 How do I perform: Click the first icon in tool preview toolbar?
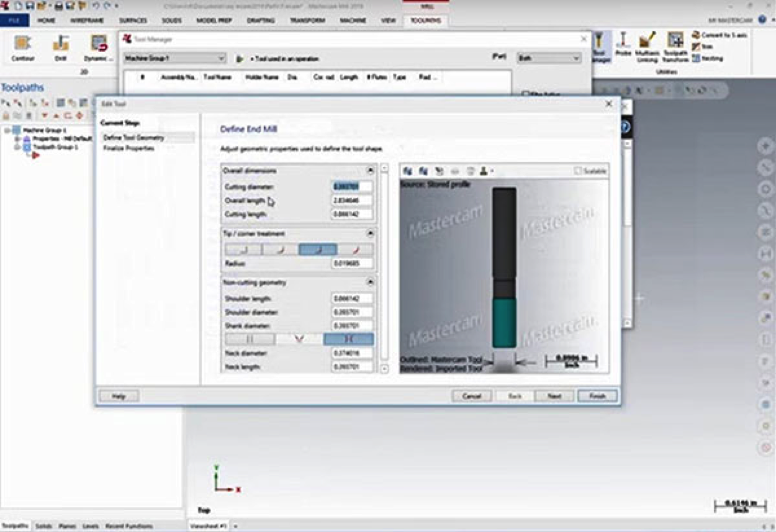coord(408,171)
